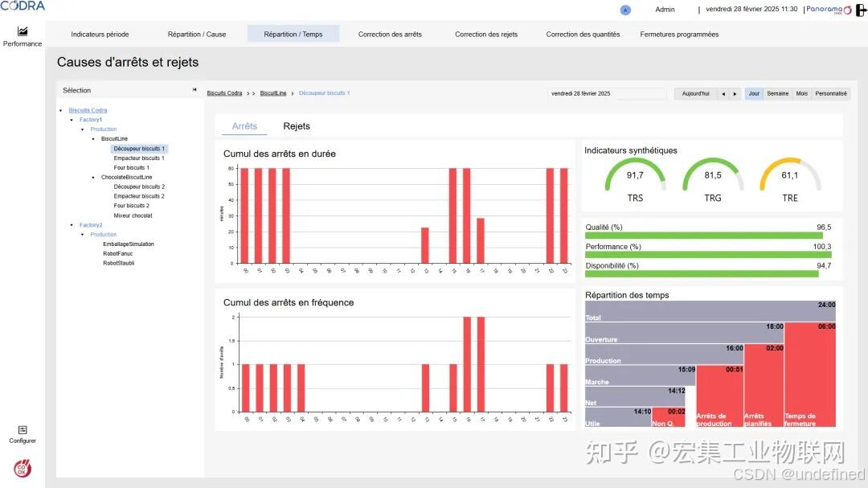The height and width of the screenshot is (488, 868).
Task: Click the Découpeur biscuits 1 breadcrumb
Action: (x=325, y=93)
